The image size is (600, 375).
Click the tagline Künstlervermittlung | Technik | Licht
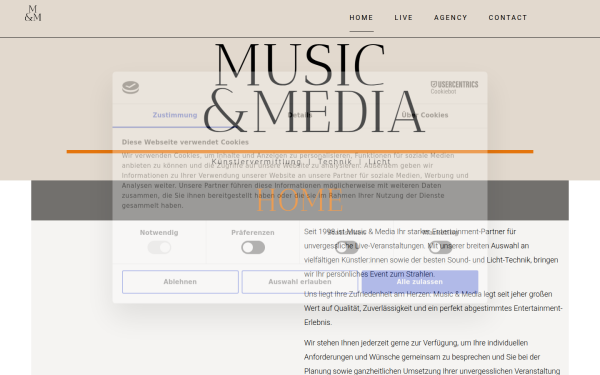pos(301,162)
